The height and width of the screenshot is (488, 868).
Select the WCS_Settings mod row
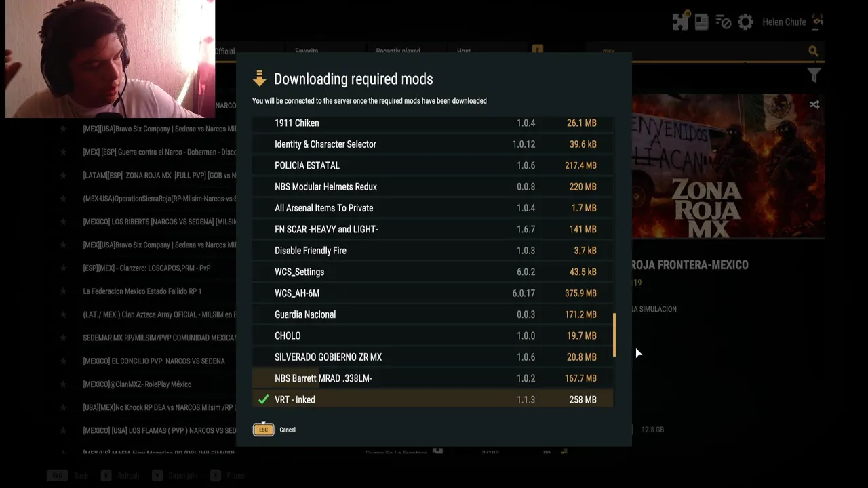[x=433, y=272]
